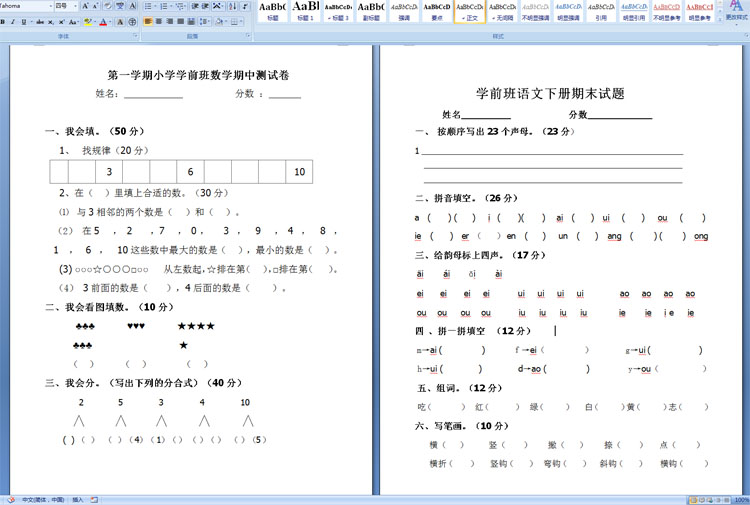This screenshot has width=750, height=505.
Task: Apply the 明显参考 style
Action: coord(700,11)
